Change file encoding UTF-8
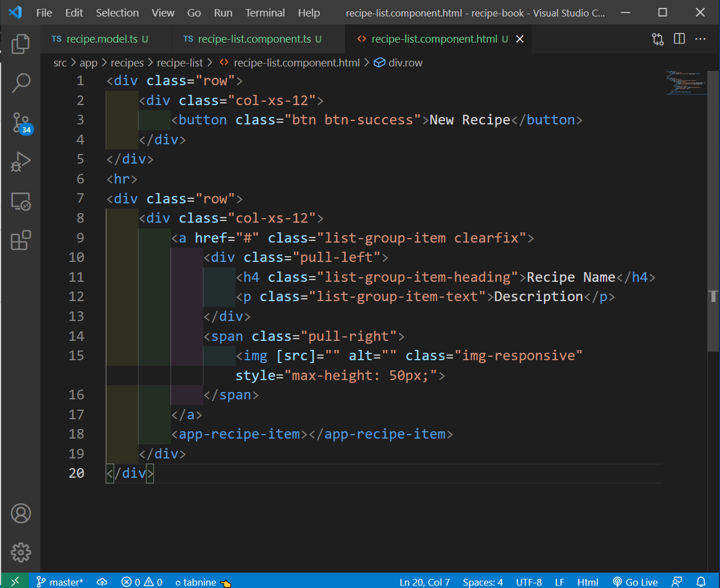 click(529, 582)
